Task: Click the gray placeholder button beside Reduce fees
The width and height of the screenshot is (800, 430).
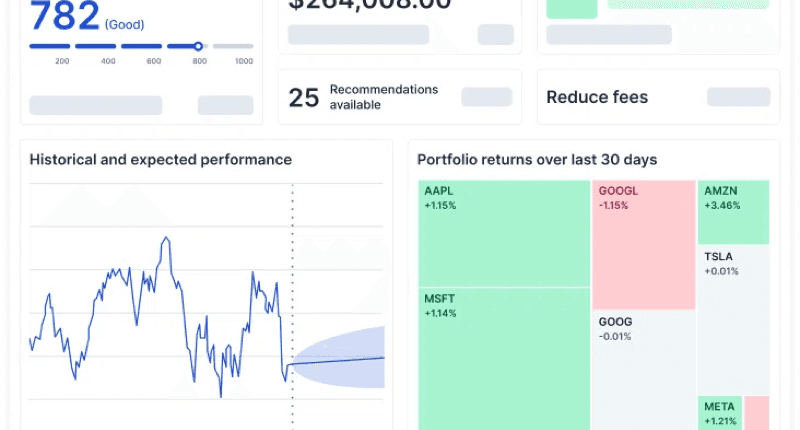Action: coord(738,97)
